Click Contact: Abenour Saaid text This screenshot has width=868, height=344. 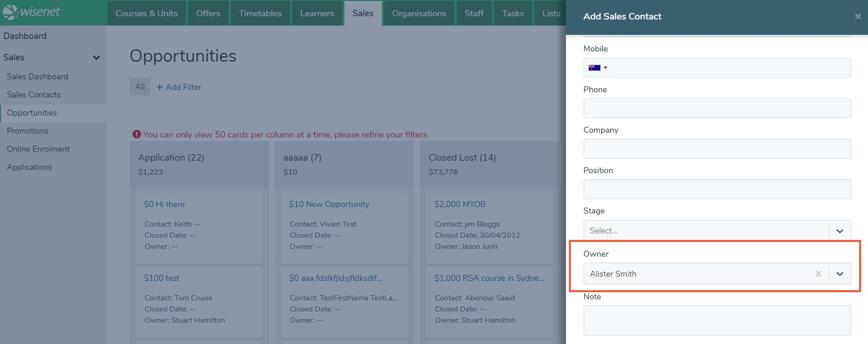click(474, 298)
